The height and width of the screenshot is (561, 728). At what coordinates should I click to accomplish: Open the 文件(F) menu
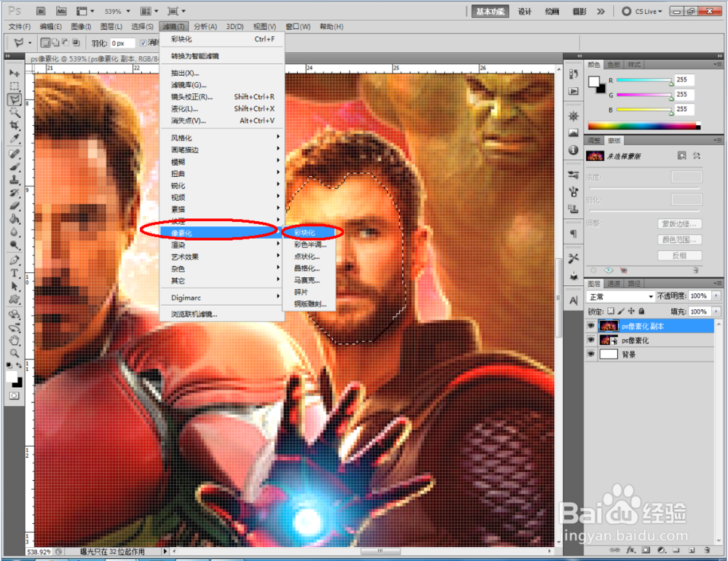(x=20, y=26)
